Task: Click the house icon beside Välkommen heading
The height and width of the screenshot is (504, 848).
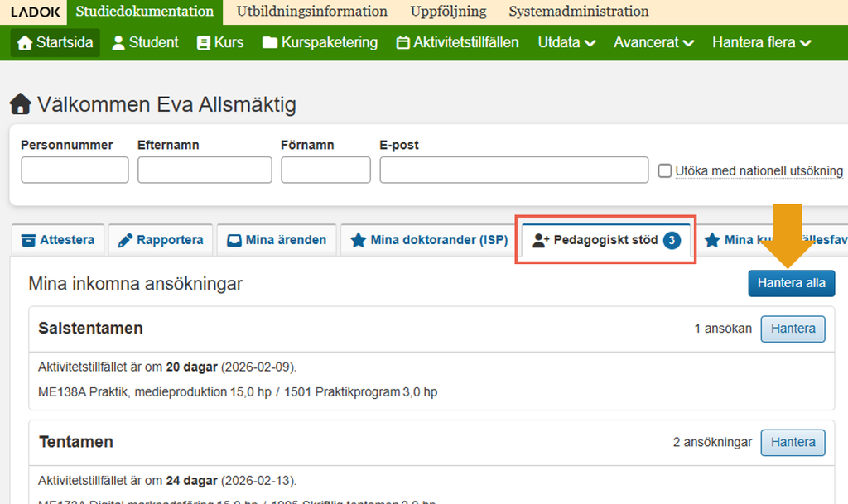Action: (21, 103)
